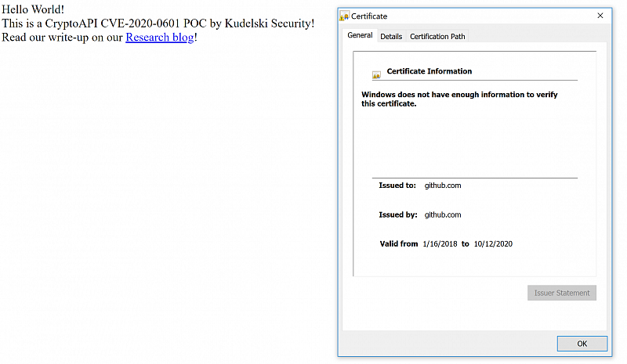Viewport: 627px width, 364px height.
Task: Click the 'Windows does not have enough information' warning
Action: 459,99
